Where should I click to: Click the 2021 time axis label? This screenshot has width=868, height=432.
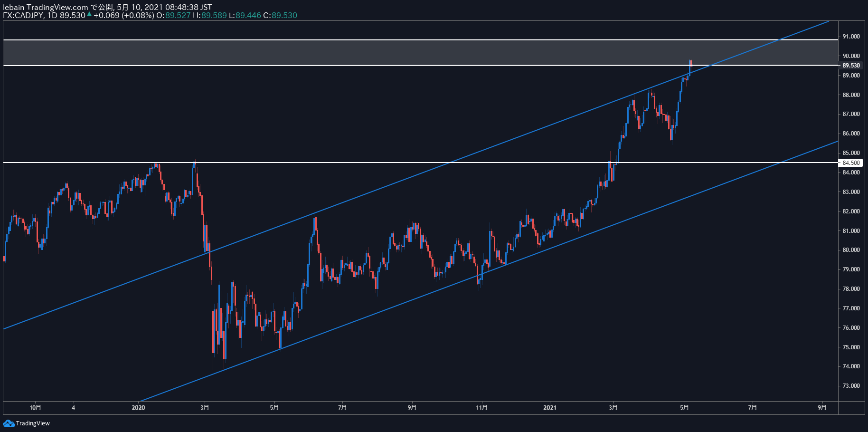549,407
